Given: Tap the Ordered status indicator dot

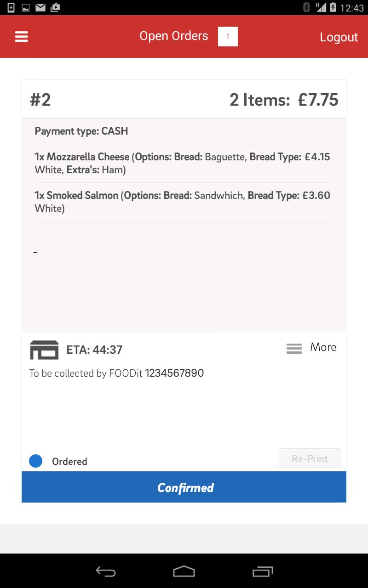Looking at the screenshot, I should (x=35, y=461).
